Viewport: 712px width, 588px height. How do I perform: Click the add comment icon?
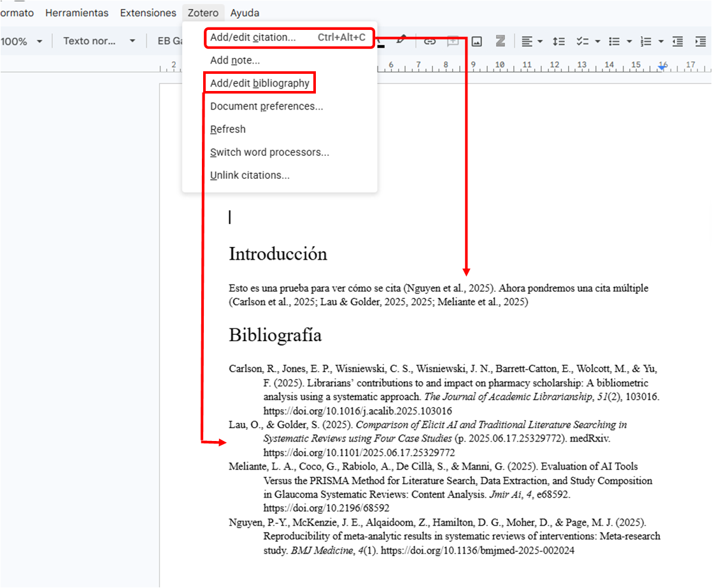point(453,41)
